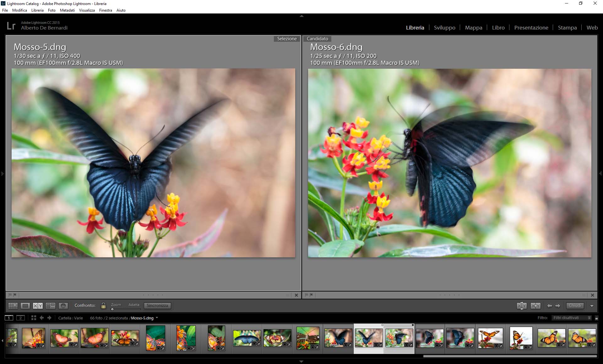
Task: Open the People face view icon
Action: point(63,306)
